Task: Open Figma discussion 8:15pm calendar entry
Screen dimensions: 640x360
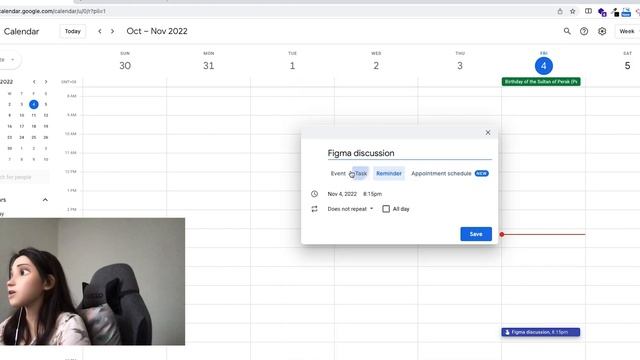Action: click(540, 332)
